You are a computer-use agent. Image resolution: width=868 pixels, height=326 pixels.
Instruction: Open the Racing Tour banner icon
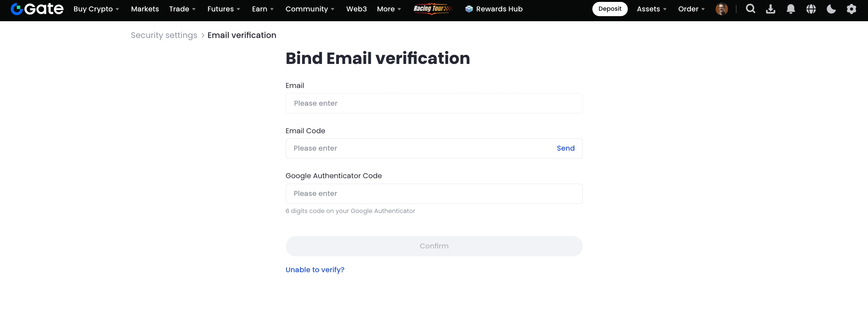[x=432, y=9]
